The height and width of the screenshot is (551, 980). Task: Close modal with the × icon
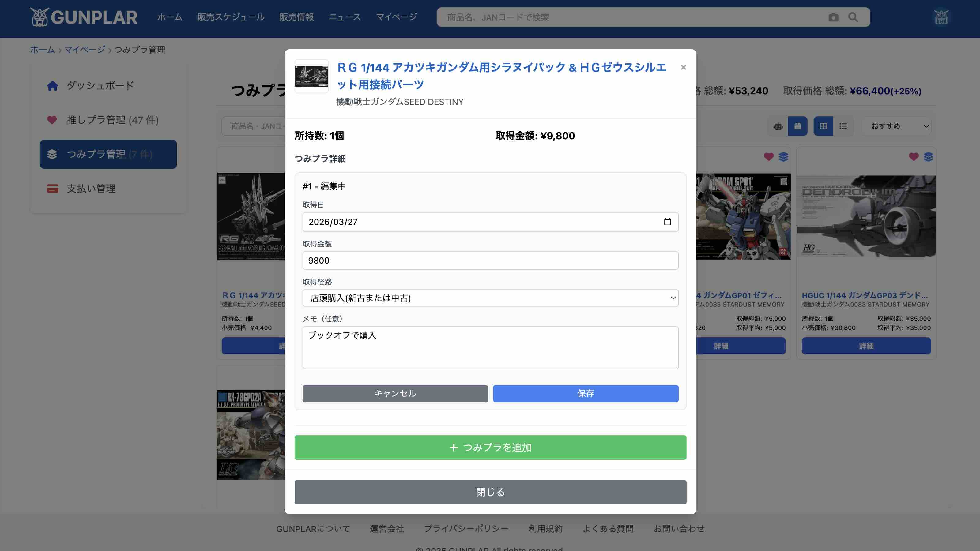click(683, 67)
